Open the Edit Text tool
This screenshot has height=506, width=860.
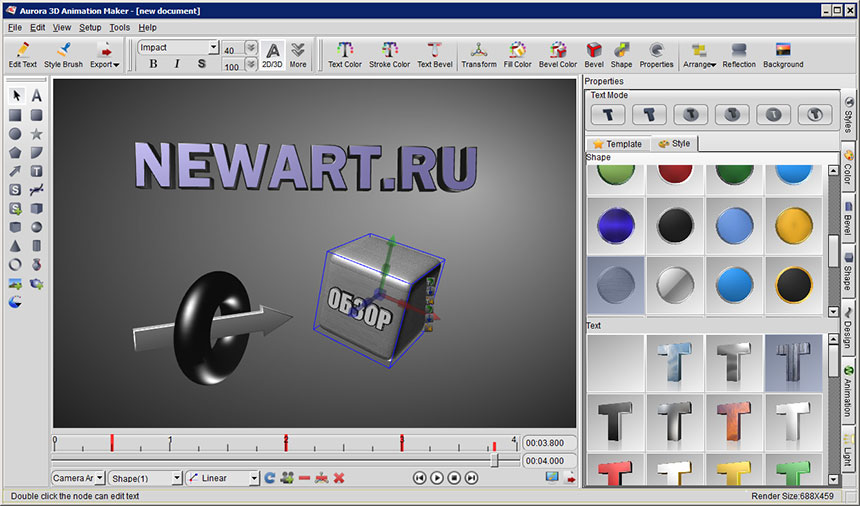coord(22,55)
